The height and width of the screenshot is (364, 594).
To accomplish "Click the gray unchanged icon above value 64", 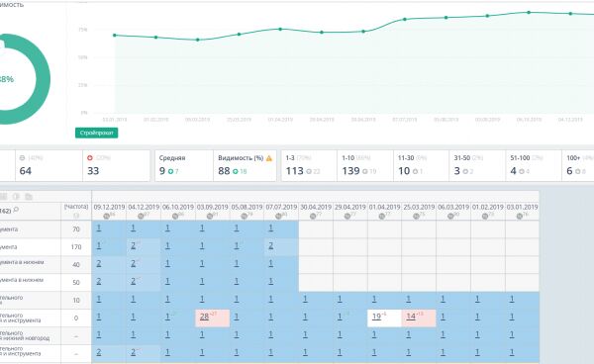I will [x=22, y=158].
